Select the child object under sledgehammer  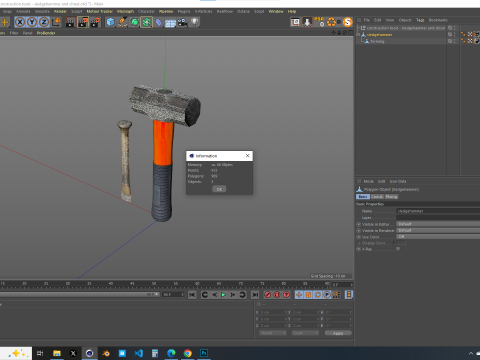tap(377, 41)
